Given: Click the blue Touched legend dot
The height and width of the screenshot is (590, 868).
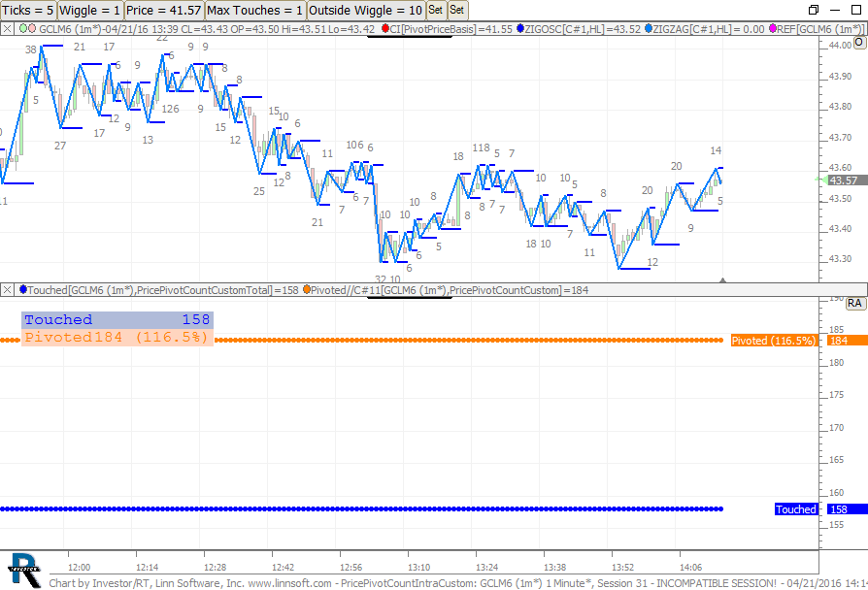Looking at the screenshot, I should [x=23, y=289].
